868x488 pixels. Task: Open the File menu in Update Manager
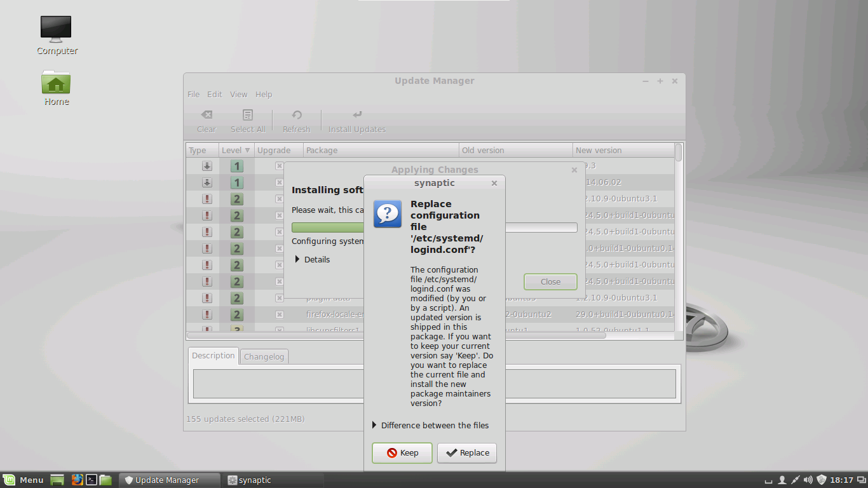[x=193, y=94]
